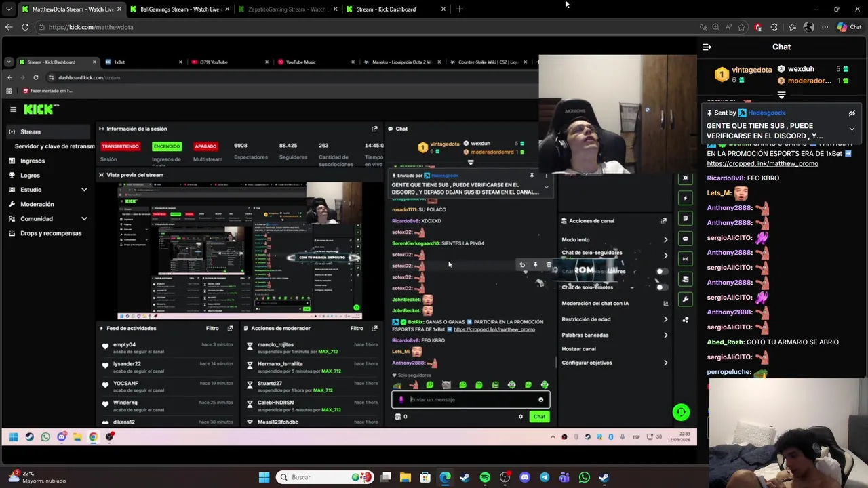Switch to ZapatitoGaming Stream browser tab
The width and height of the screenshot is (868, 488).
(x=288, y=9)
